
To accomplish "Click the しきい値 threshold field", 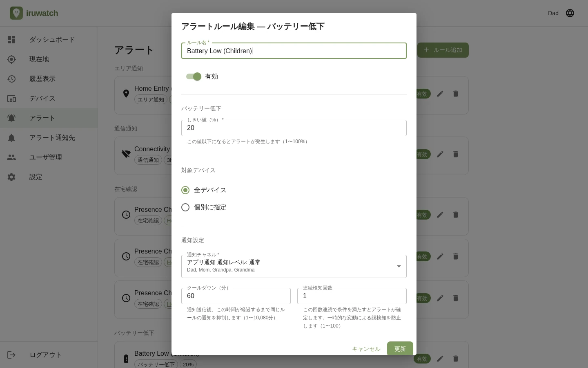I will 294,128.
